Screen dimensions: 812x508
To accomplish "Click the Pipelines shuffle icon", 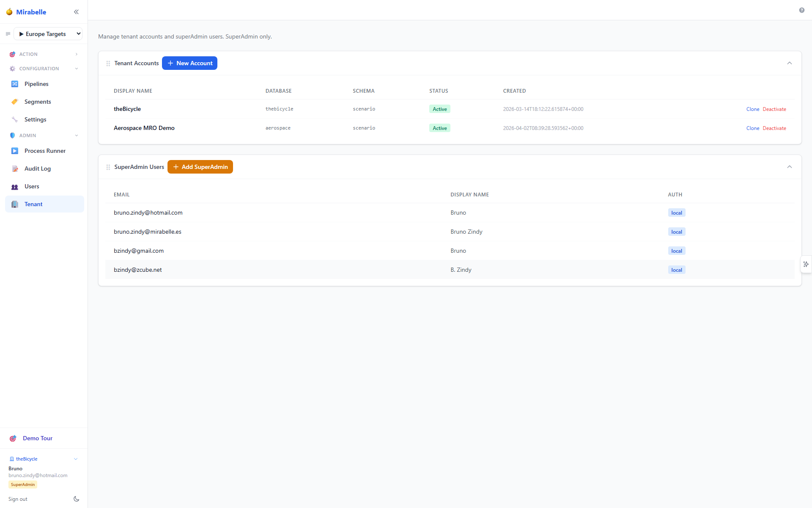I will pyautogui.click(x=15, y=84).
